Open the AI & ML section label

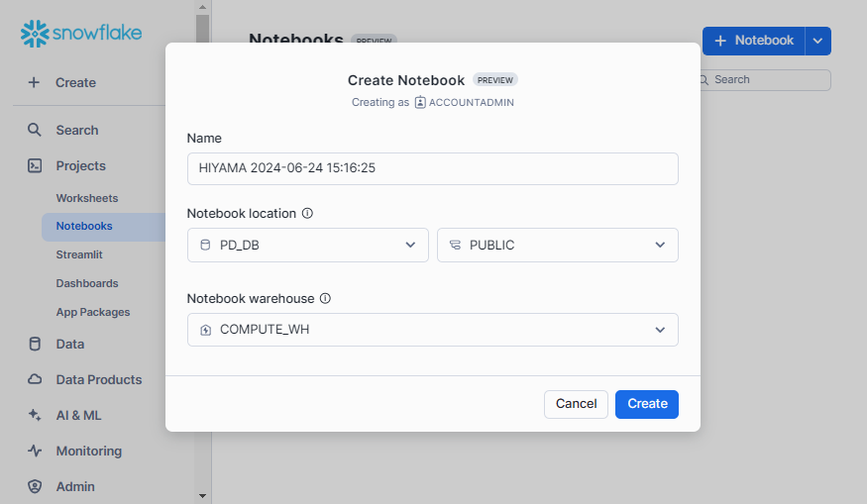[78, 416]
